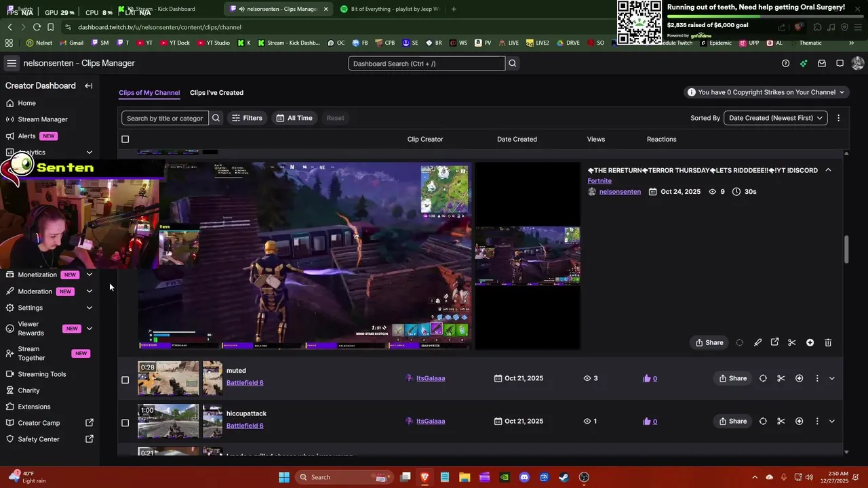Open the All Time date range picker
This screenshot has width=868, height=488.
pos(294,118)
